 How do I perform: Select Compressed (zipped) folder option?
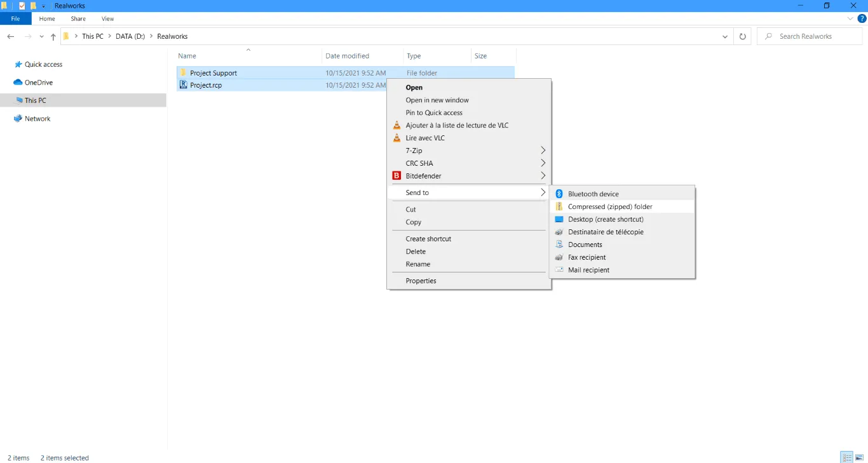pyautogui.click(x=622, y=206)
